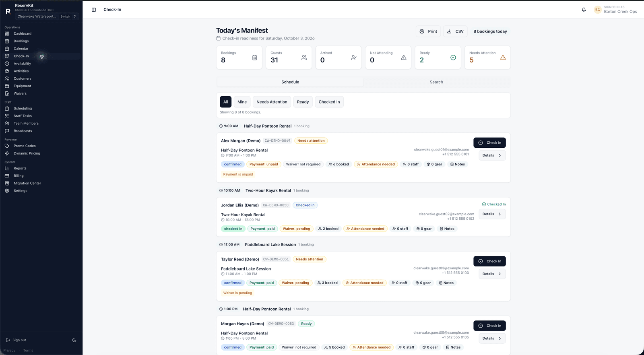Click Sign out in sidebar

[16, 340]
